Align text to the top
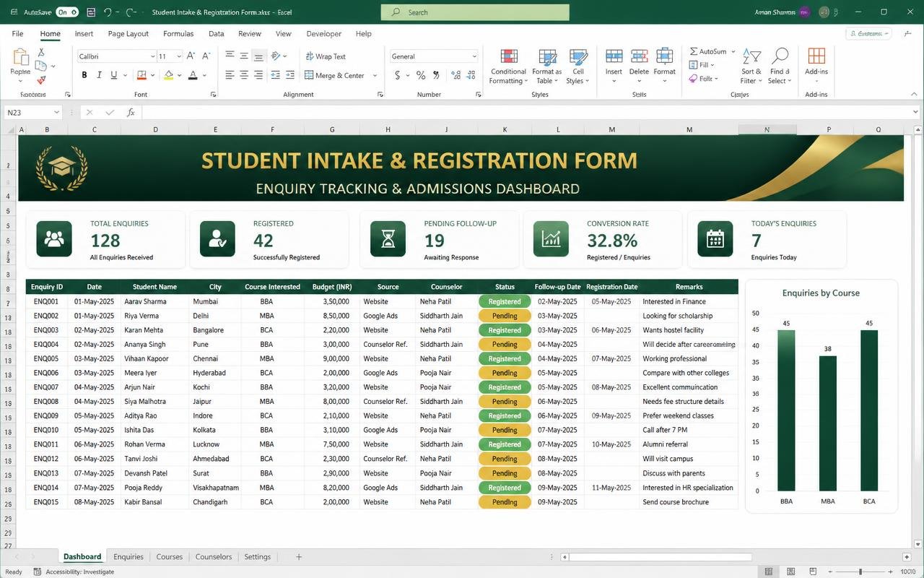 coord(230,56)
